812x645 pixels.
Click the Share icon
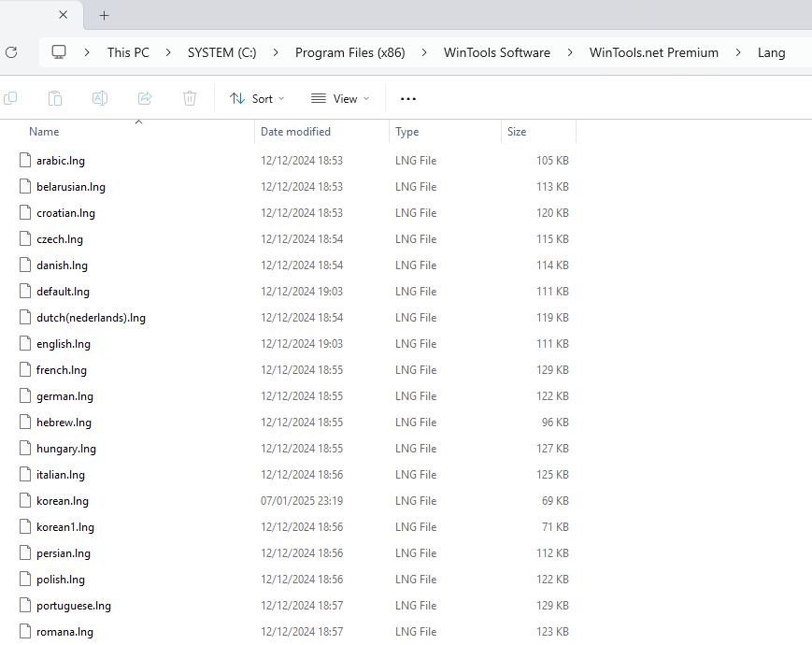tap(145, 98)
